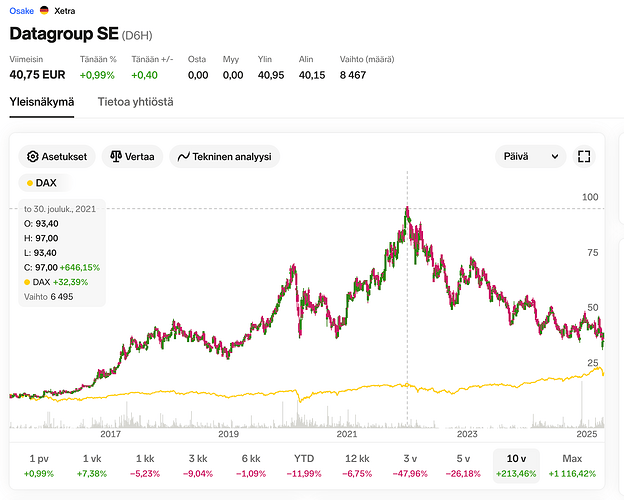Toggle fullscreen chart view icon

coord(585,157)
